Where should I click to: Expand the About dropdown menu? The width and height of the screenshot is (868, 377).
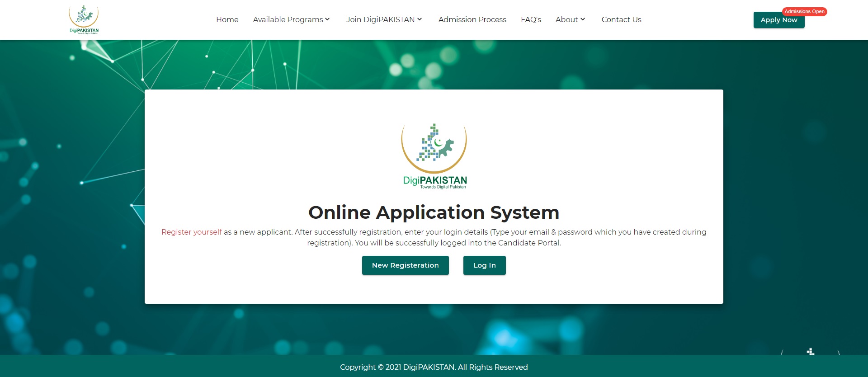pos(571,19)
